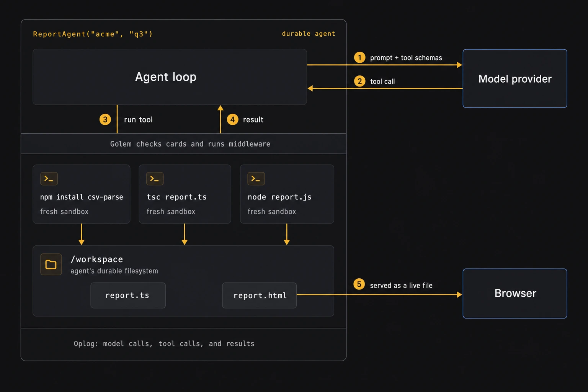
Task: Click 'fresh sandbox' under npm install csv-parse
Action: [64, 212]
